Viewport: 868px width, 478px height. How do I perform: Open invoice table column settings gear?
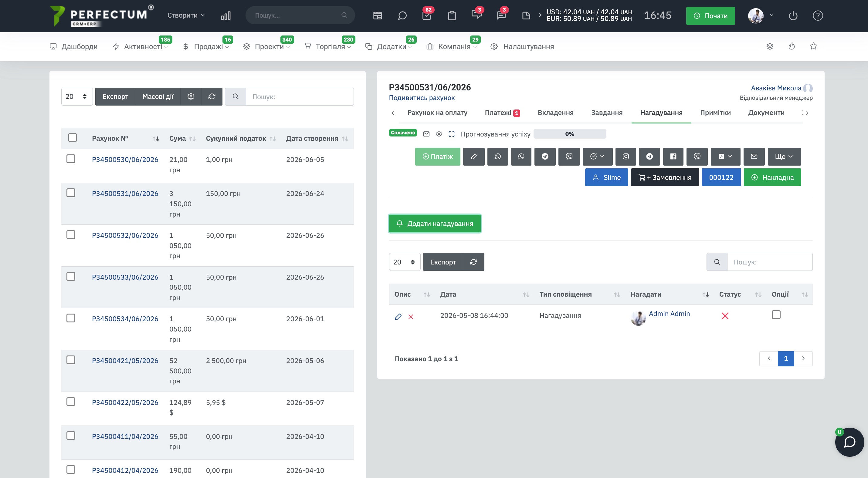191,97
